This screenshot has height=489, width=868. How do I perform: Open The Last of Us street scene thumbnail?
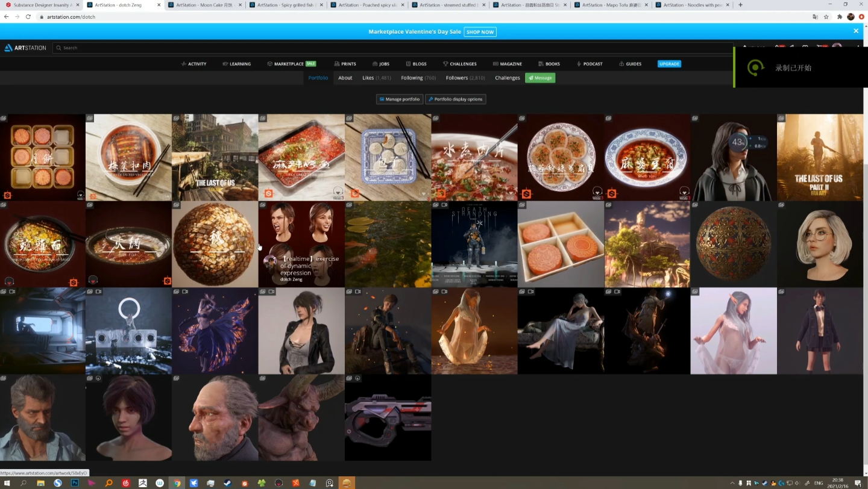215,157
